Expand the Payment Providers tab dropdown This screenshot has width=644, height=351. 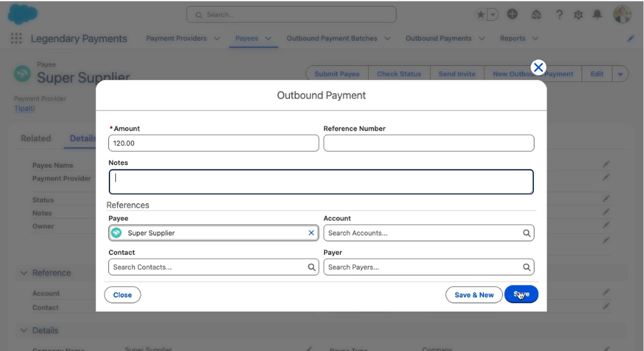tap(217, 38)
